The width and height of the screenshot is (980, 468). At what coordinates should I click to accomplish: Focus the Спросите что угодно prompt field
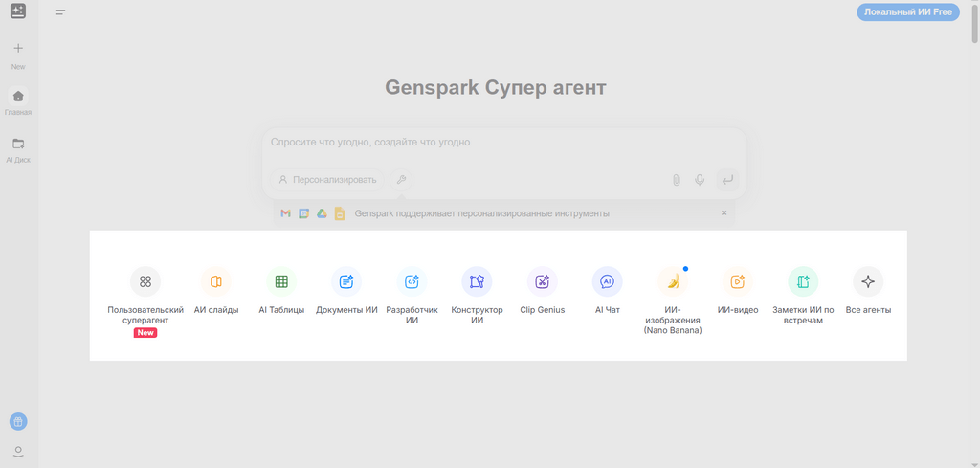point(503,143)
